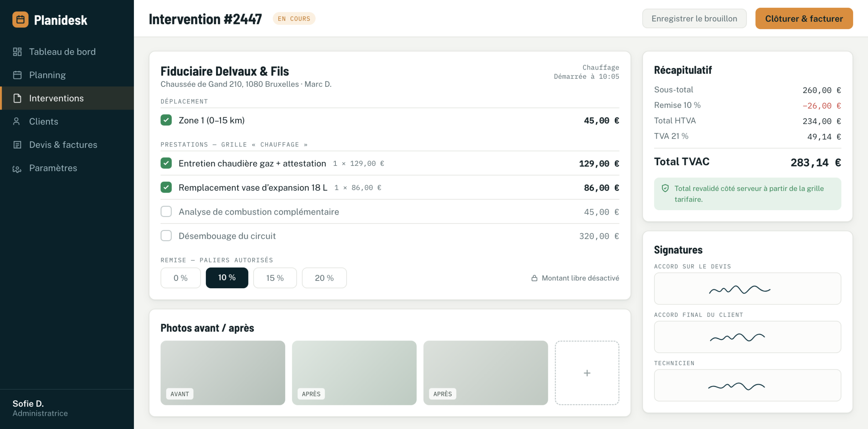Viewport: 868px width, 429px height.
Task: Click the Démarrée à 10:05 text
Action: [x=586, y=77]
